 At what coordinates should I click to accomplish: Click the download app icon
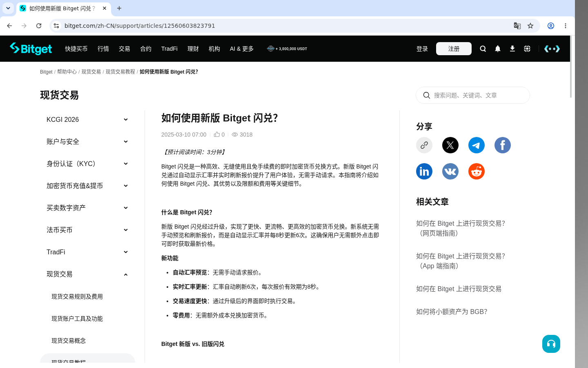512,49
